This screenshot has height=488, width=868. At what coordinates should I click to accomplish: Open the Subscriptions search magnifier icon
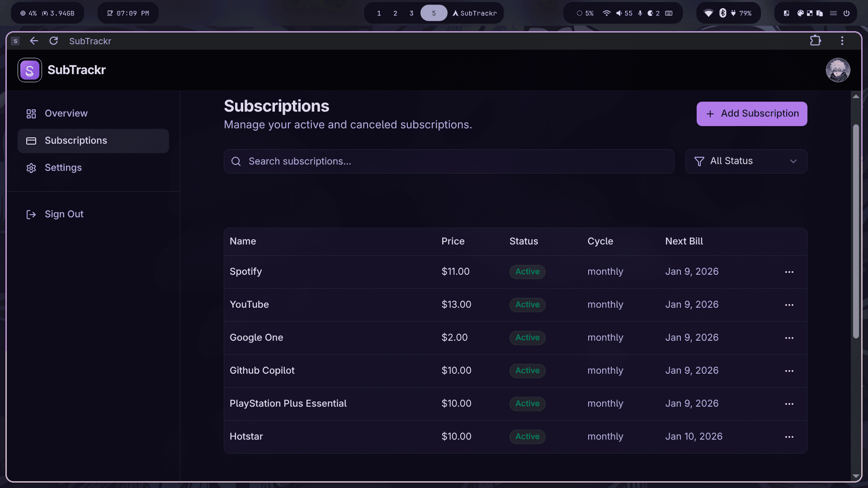[236, 161]
